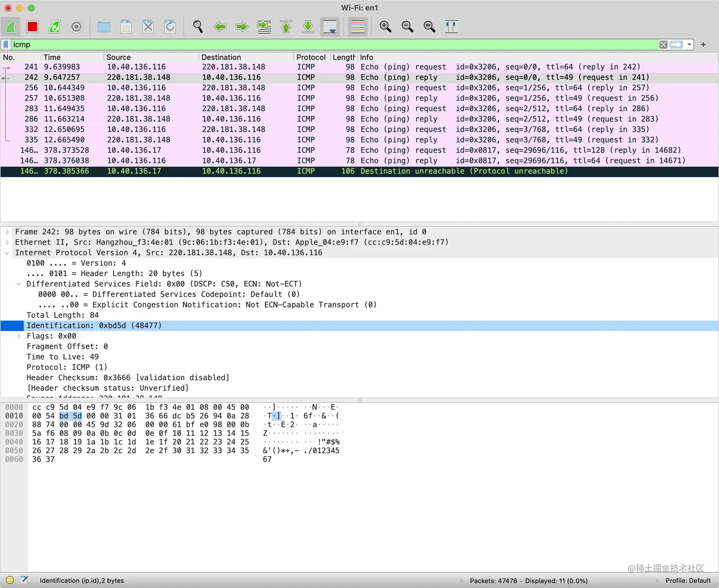Select packet 257 echo reply row
719x588 pixels.
click(359, 98)
